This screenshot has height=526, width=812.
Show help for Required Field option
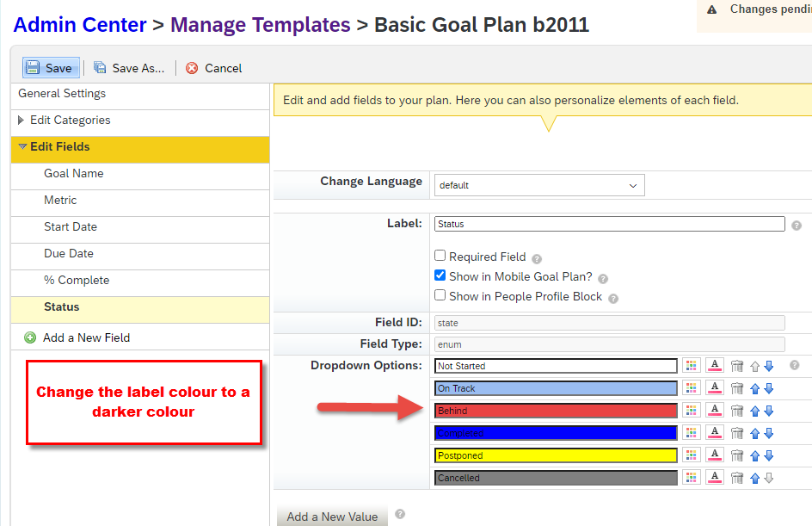[537, 258]
